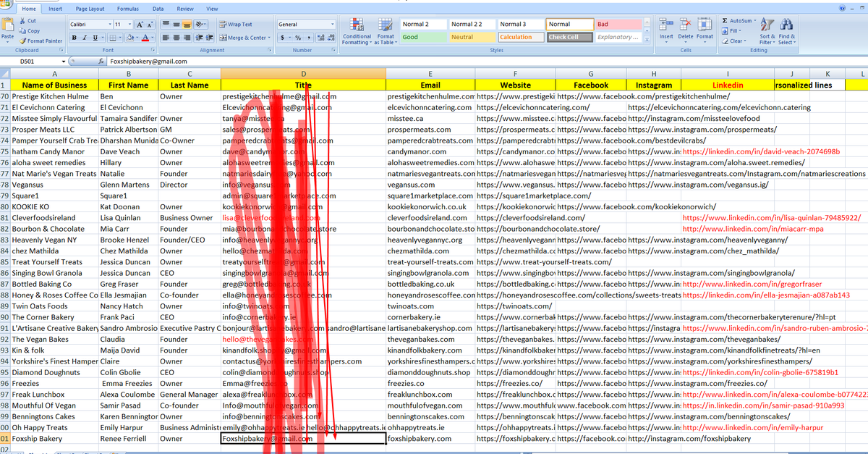
Task: Switch to the Page Layout tab
Action: click(x=90, y=9)
